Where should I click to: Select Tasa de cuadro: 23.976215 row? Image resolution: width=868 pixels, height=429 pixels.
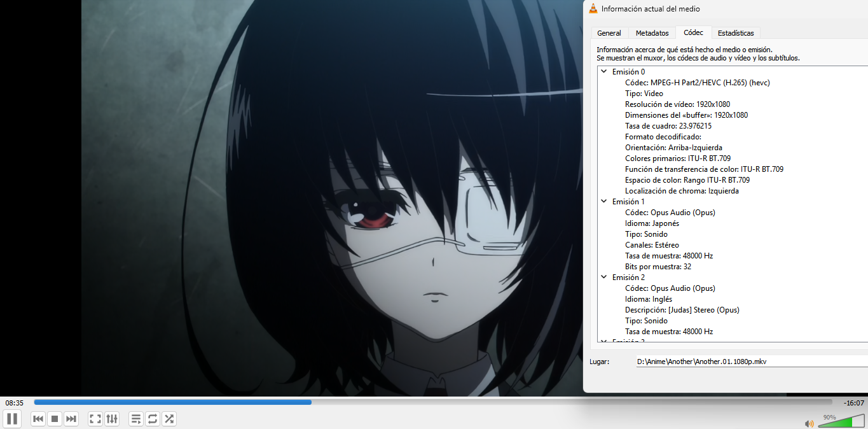coord(668,126)
